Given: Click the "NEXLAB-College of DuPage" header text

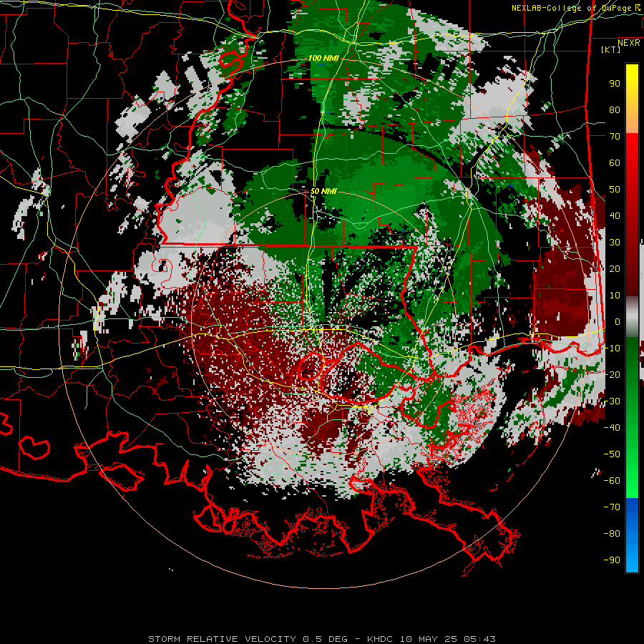Looking at the screenshot, I should [572, 8].
